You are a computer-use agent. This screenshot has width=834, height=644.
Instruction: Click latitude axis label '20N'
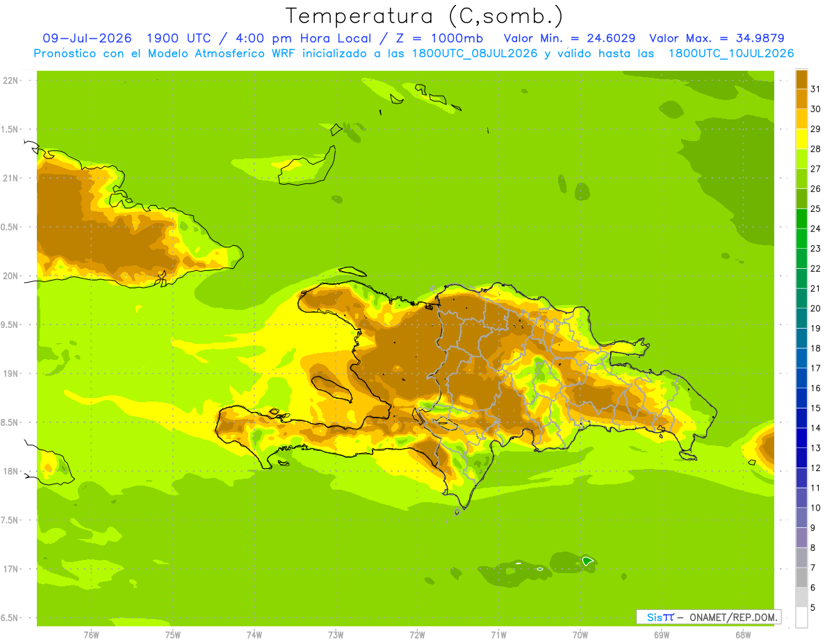[x=10, y=276]
